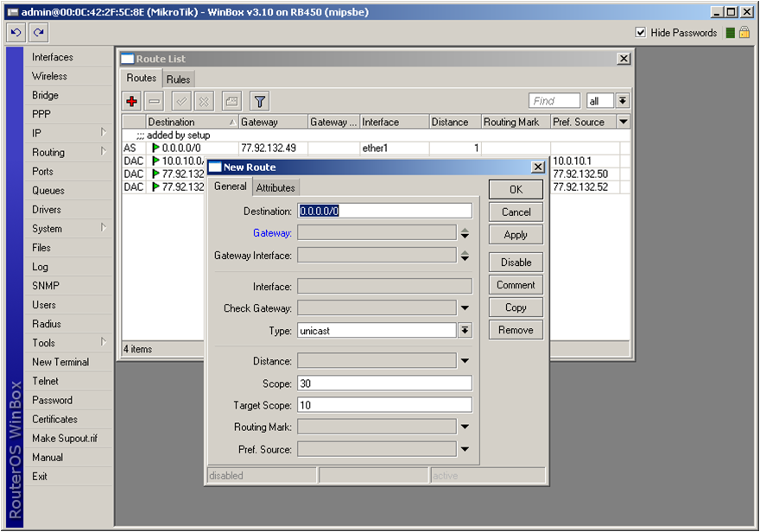
Task: Click the Cancel button
Action: point(516,212)
